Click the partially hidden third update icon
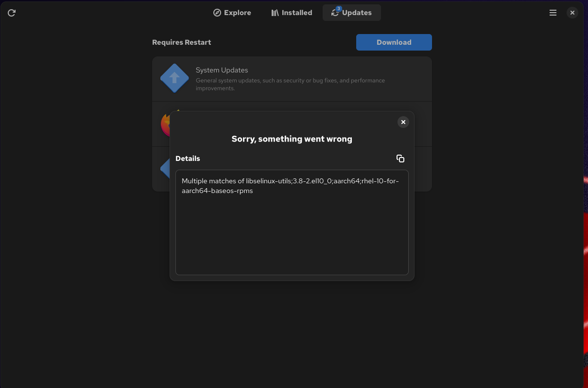The image size is (588, 388). [165, 169]
